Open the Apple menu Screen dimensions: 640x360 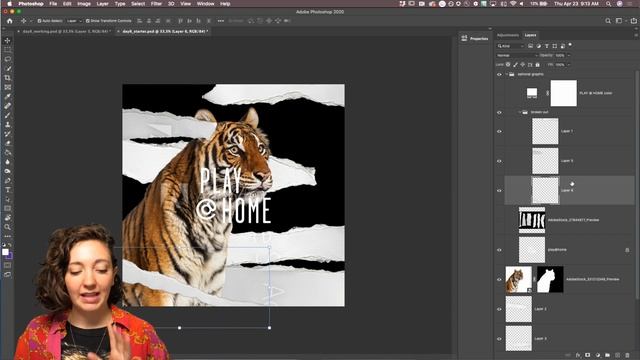(x=9, y=4)
